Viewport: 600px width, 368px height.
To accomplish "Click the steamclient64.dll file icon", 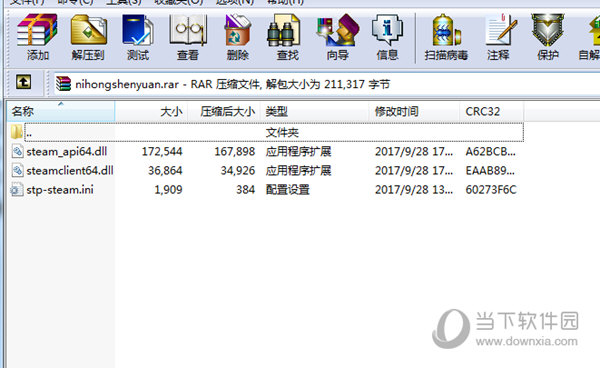I will click(x=17, y=170).
